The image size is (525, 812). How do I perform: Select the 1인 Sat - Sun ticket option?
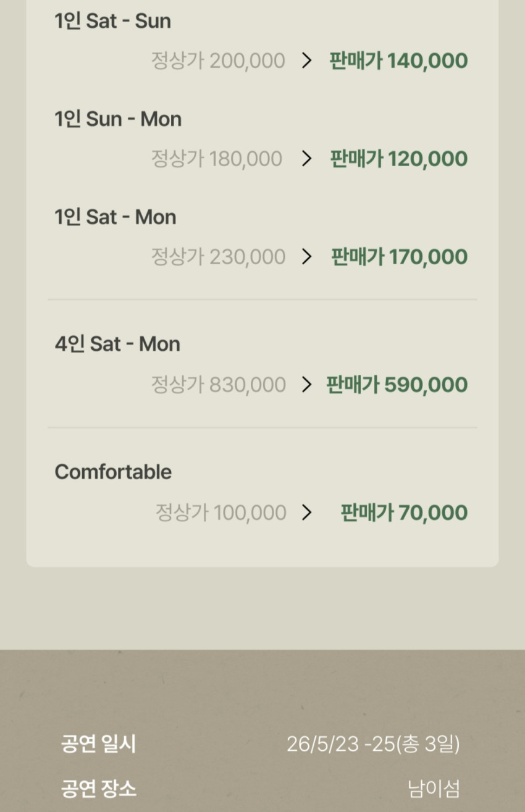click(112, 21)
